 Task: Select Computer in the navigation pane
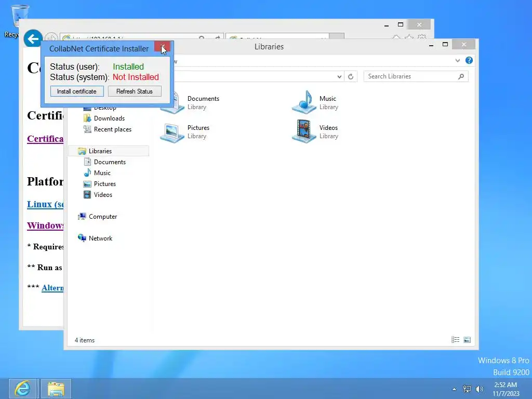[x=103, y=217]
